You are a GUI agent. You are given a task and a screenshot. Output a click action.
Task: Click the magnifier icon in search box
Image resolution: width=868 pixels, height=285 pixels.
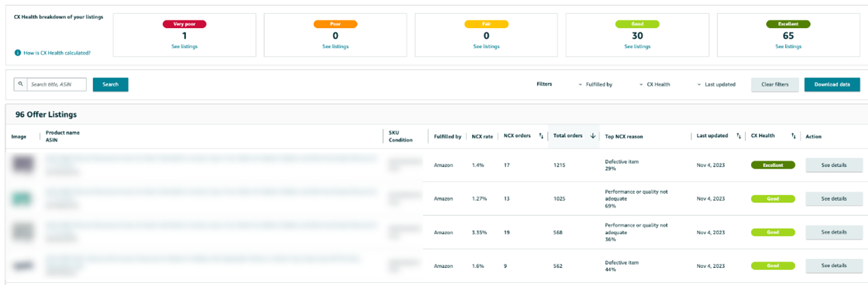coord(21,84)
